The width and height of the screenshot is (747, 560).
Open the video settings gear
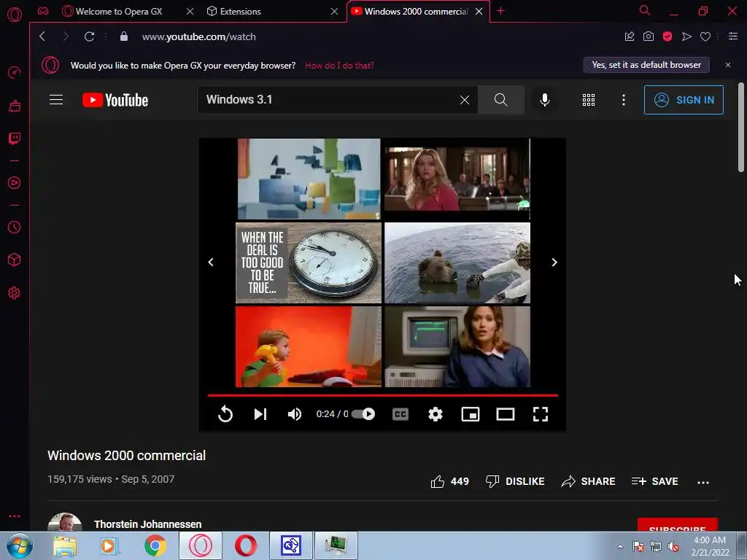(436, 414)
